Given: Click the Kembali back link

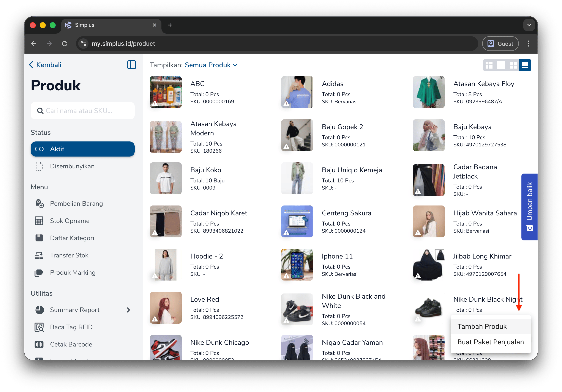Looking at the screenshot, I should (x=45, y=65).
